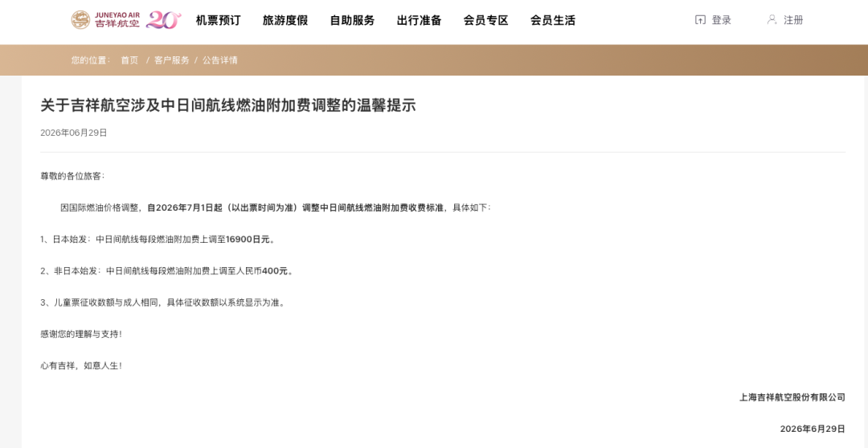Click the line 感谢您的理解与支持
Screen dimensions: 868x448
[81, 335]
